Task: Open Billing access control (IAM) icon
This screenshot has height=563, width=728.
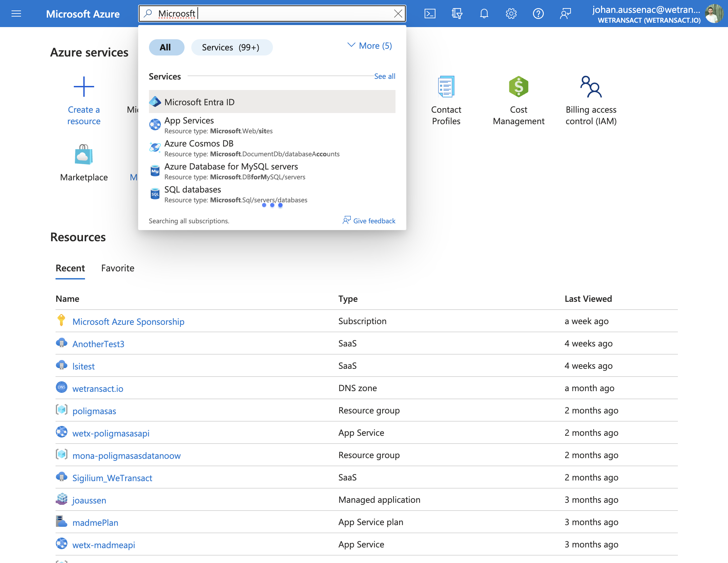Action: [x=591, y=87]
